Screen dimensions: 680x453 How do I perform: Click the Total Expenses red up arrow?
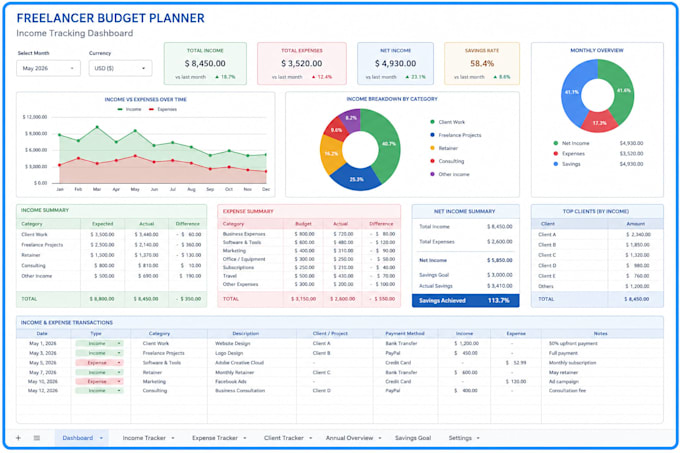pyautogui.click(x=313, y=77)
